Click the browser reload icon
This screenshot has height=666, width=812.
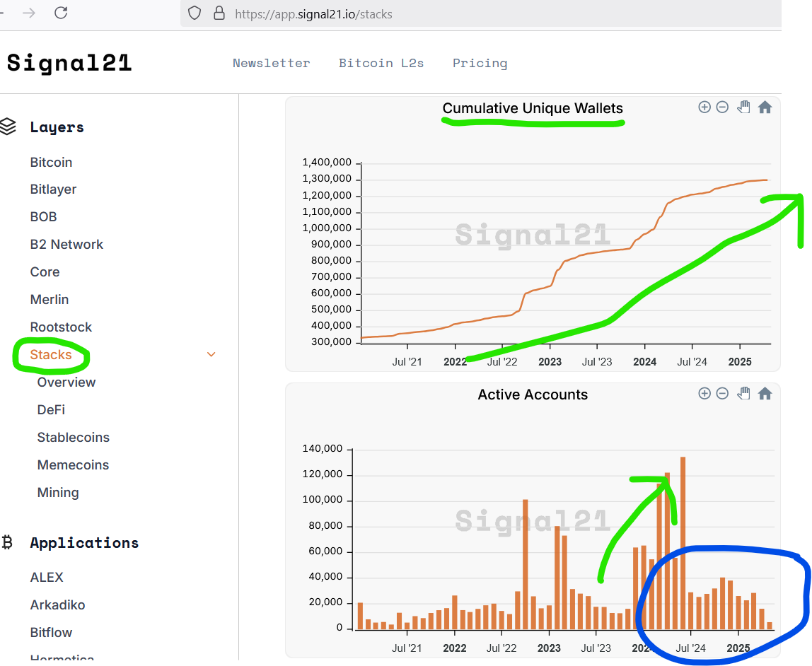[61, 13]
